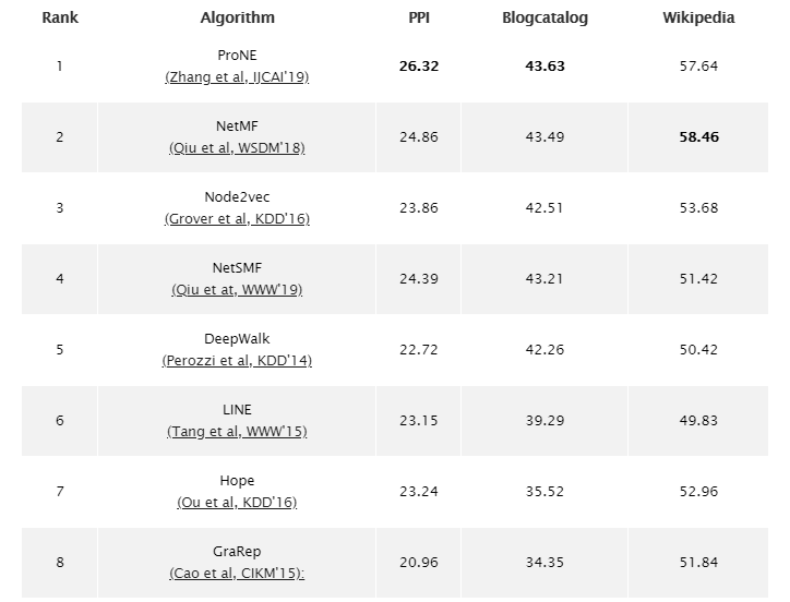This screenshot has width=790, height=602.
Task: Visit the Tang et al, WWW'15 link
Action: pyautogui.click(x=237, y=432)
